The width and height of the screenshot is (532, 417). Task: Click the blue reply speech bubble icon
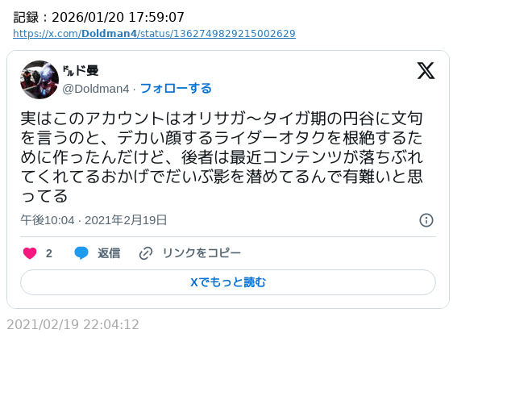[81, 253]
